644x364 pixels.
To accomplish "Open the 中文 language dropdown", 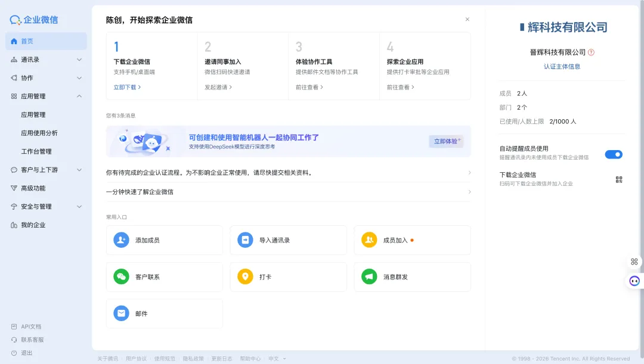I will pos(277,359).
